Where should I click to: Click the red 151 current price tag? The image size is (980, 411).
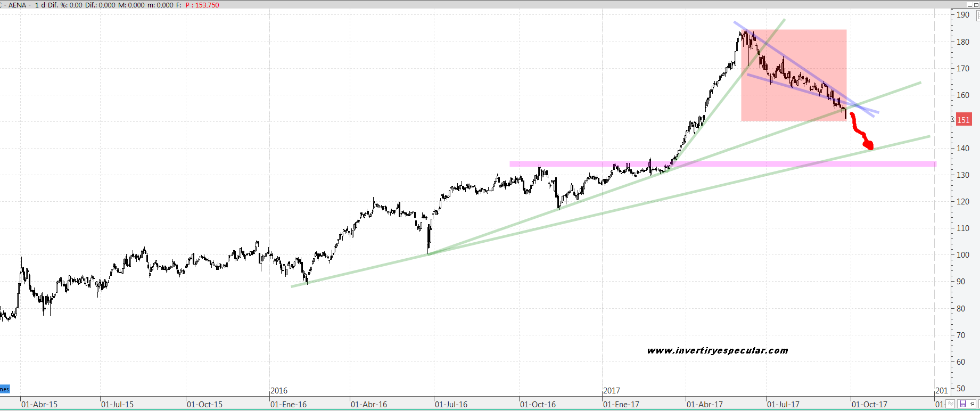pyautogui.click(x=964, y=120)
